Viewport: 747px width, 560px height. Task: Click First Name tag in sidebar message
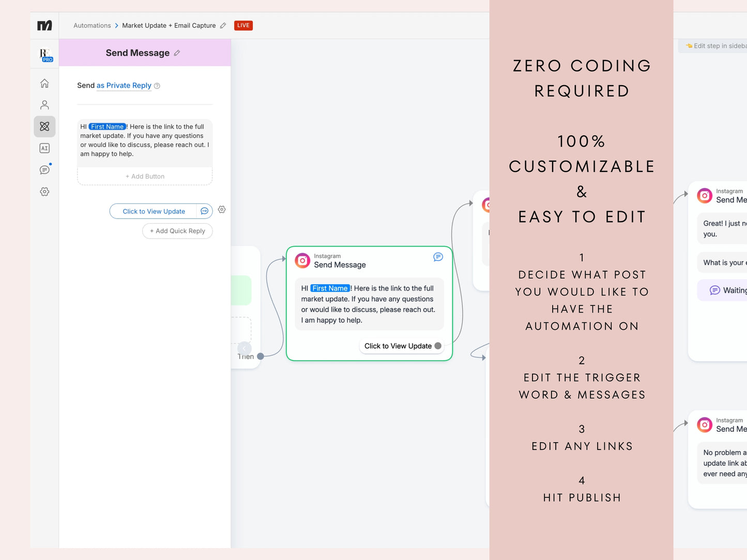(x=107, y=127)
